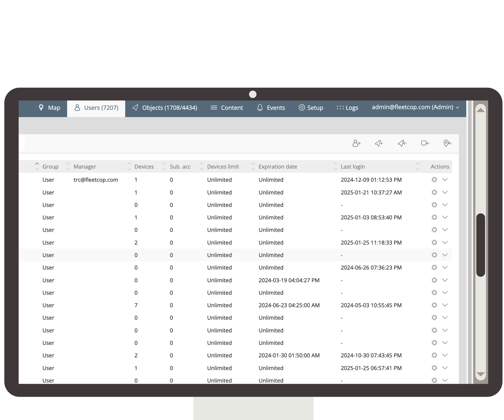The width and height of the screenshot is (504, 420).
Task: Open chevron on 2025-01-03 08:53:40 PM row
Action: tap(445, 217)
